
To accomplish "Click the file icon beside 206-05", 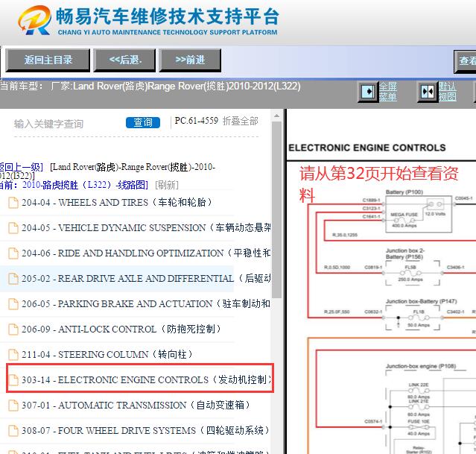I will [13, 303].
